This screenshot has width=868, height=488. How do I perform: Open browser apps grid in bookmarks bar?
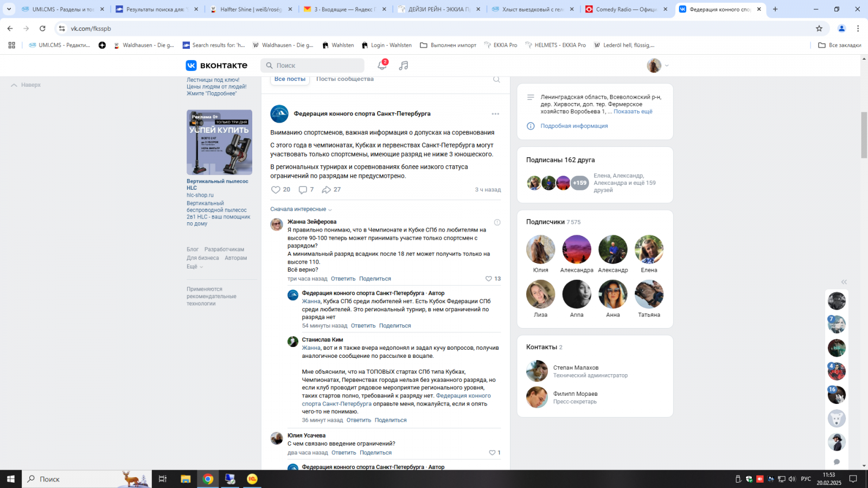11,45
